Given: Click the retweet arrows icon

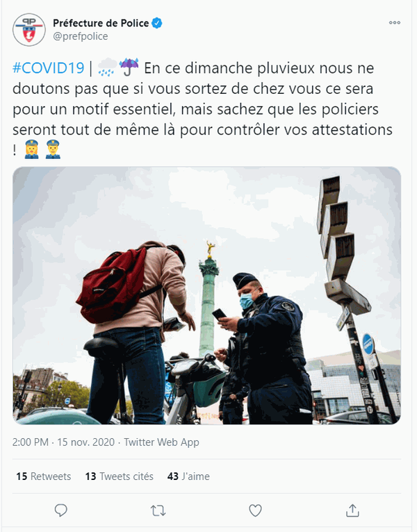Looking at the screenshot, I should [x=158, y=510].
